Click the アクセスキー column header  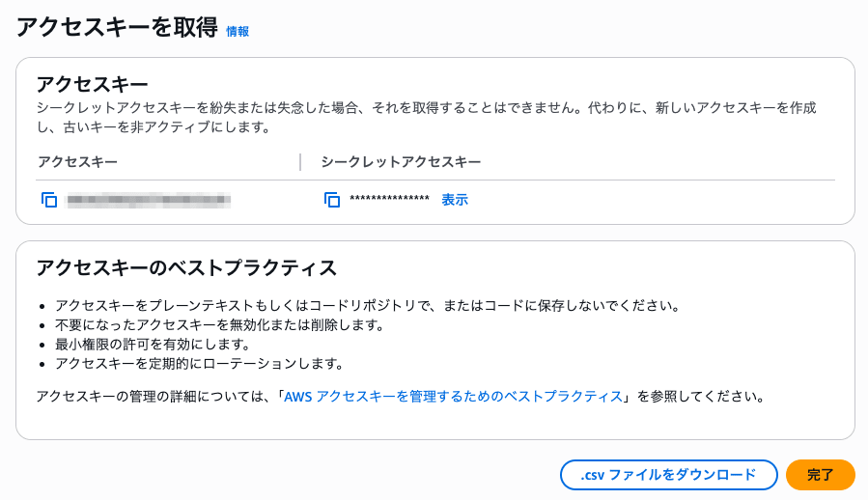[x=77, y=162]
